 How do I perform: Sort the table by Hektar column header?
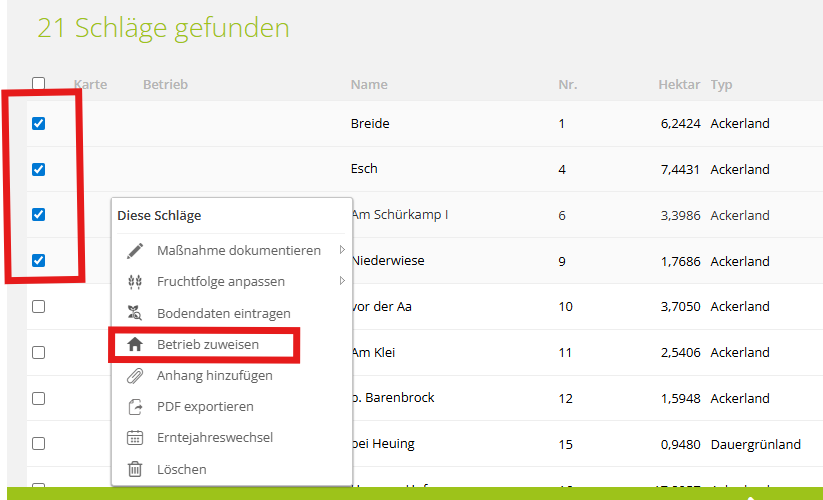(x=679, y=85)
